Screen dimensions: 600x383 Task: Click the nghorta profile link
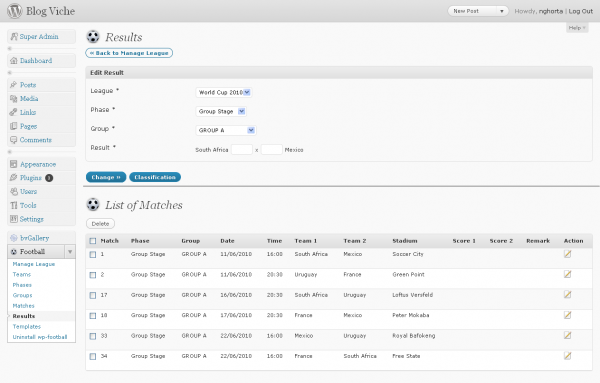[x=551, y=11]
